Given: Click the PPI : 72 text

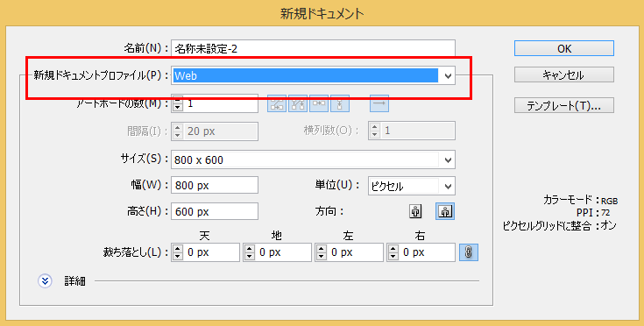Looking at the screenshot, I should point(593,213).
